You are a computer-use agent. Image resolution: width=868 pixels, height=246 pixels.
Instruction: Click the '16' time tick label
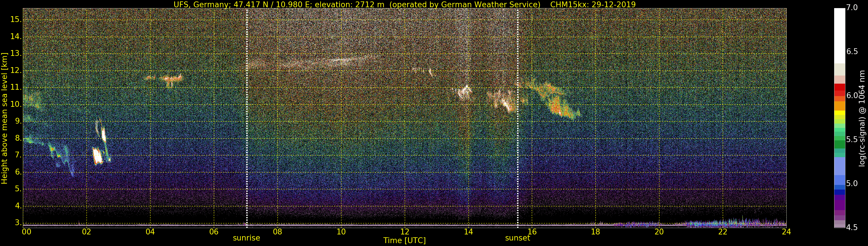(532, 232)
